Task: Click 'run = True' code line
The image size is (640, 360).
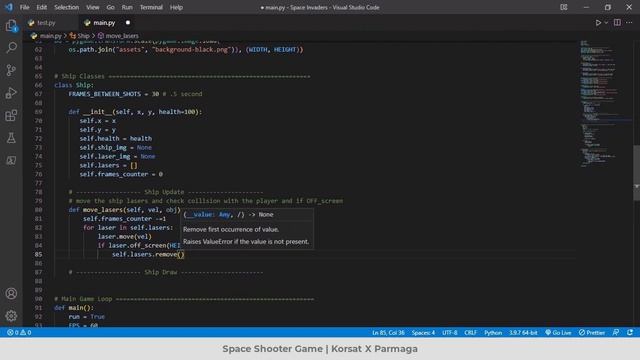Action: pos(87,317)
